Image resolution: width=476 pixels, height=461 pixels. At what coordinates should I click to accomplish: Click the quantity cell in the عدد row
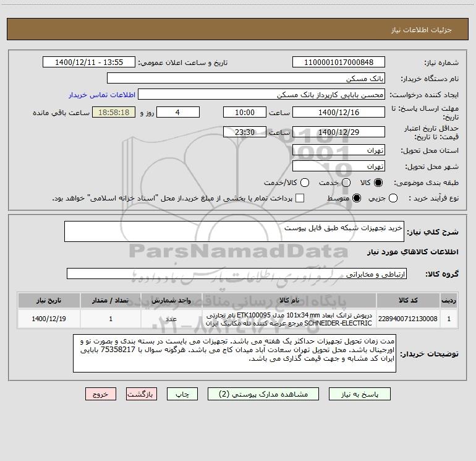click(x=111, y=319)
